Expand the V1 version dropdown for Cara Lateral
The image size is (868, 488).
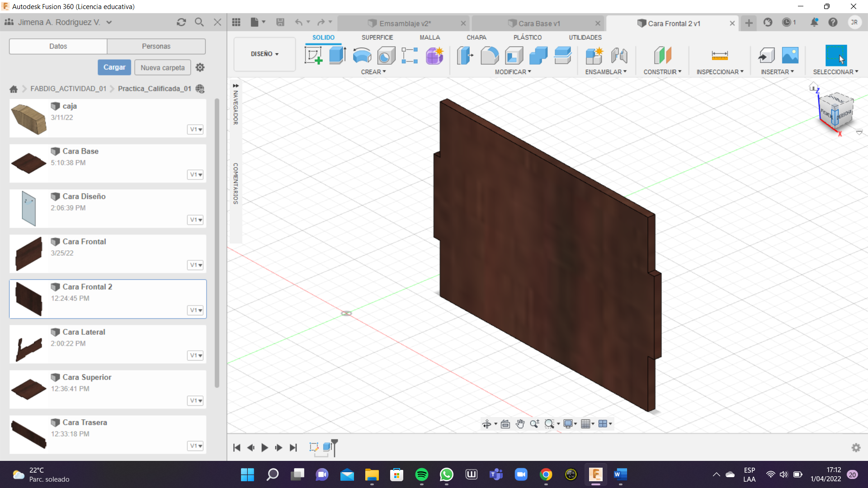(195, 356)
